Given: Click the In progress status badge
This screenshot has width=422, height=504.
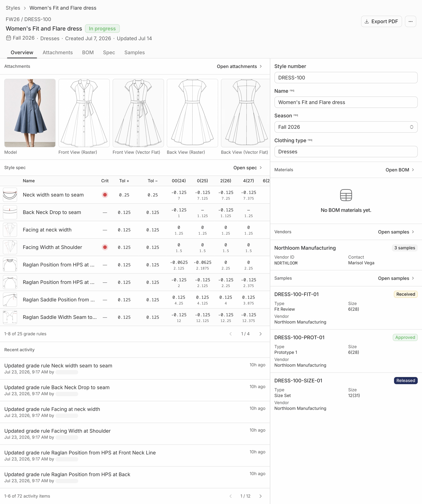Looking at the screenshot, I should pos(102,29).
